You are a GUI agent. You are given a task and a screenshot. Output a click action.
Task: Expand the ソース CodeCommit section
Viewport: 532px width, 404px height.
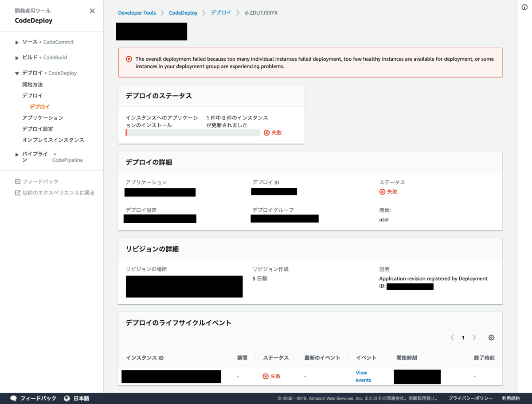tap(17, 42)
